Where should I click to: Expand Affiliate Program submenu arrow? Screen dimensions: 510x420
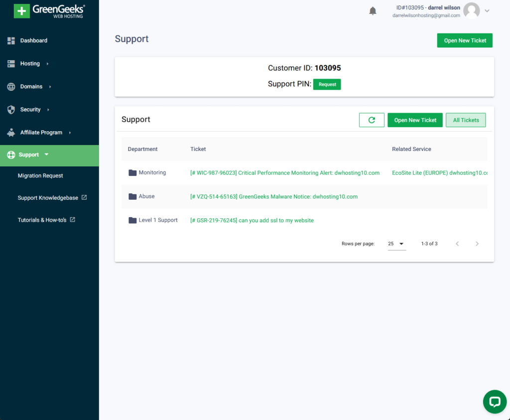click(70, 133)
